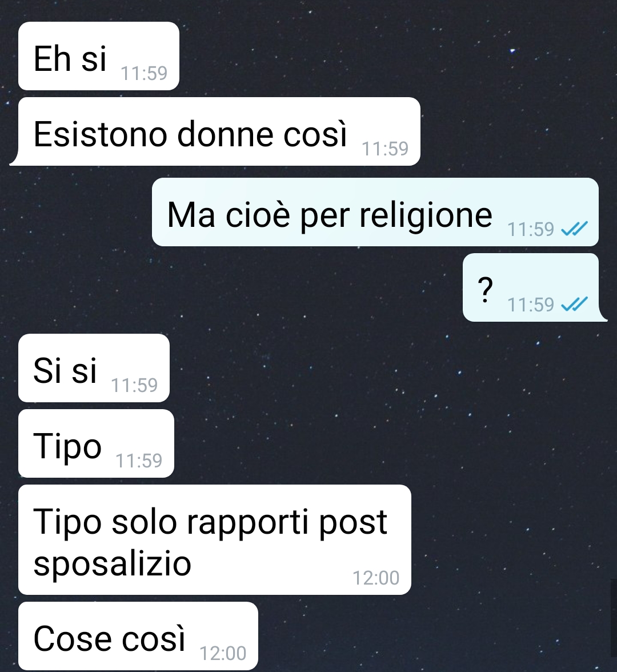The image size is (617, 672).
Task: Click read-receipt double check on '?' message
Action: tap(574, 305)
